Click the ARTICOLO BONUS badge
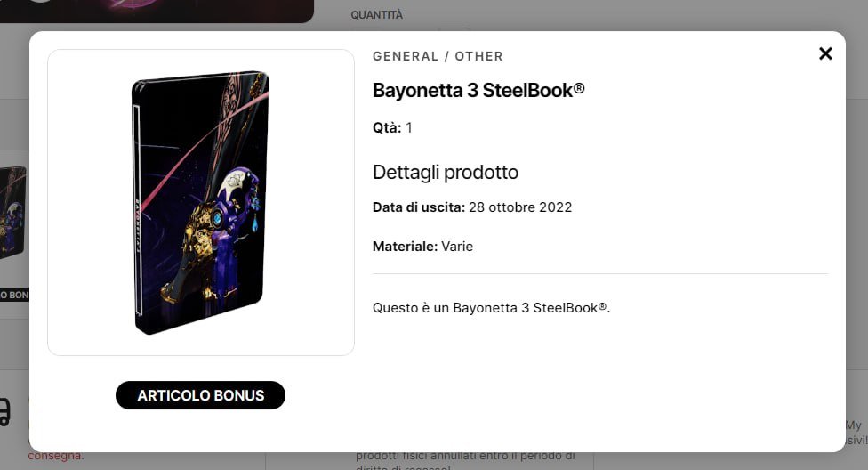This screenshot has height=470, width=868. pos(200,395)
